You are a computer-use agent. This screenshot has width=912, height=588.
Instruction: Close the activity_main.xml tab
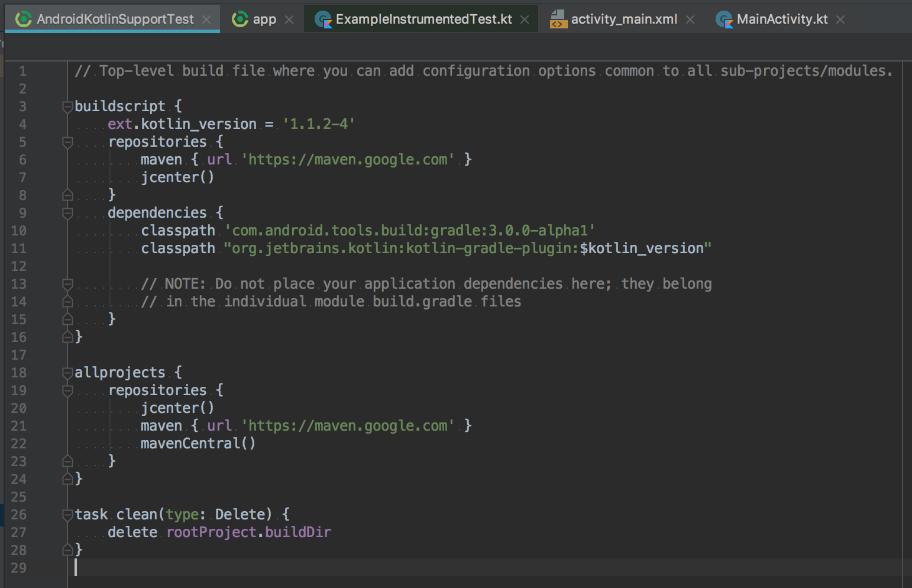(x=690, y=20)
